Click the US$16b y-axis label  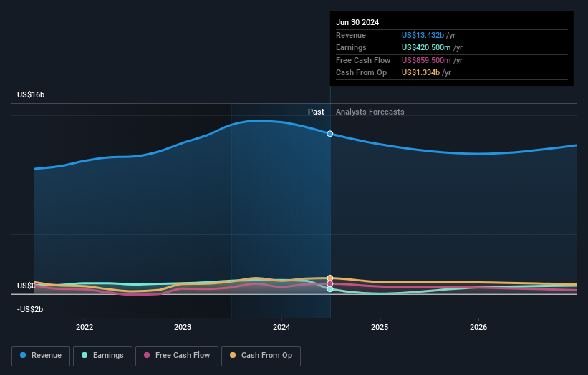point(31,94)
